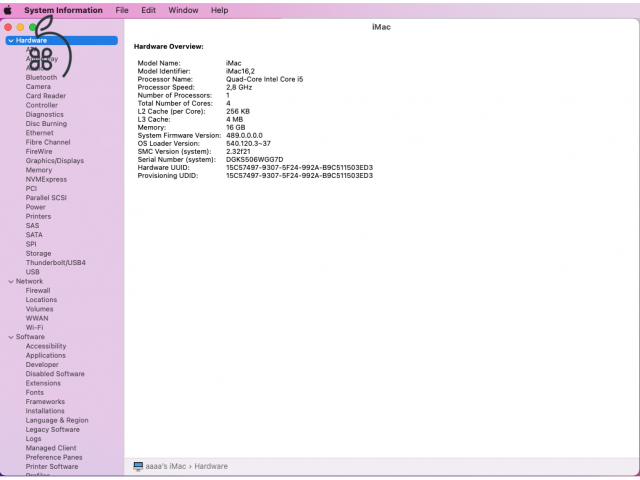
Task: Select Wi-Fi under Network
Action: tap(34, 328)
